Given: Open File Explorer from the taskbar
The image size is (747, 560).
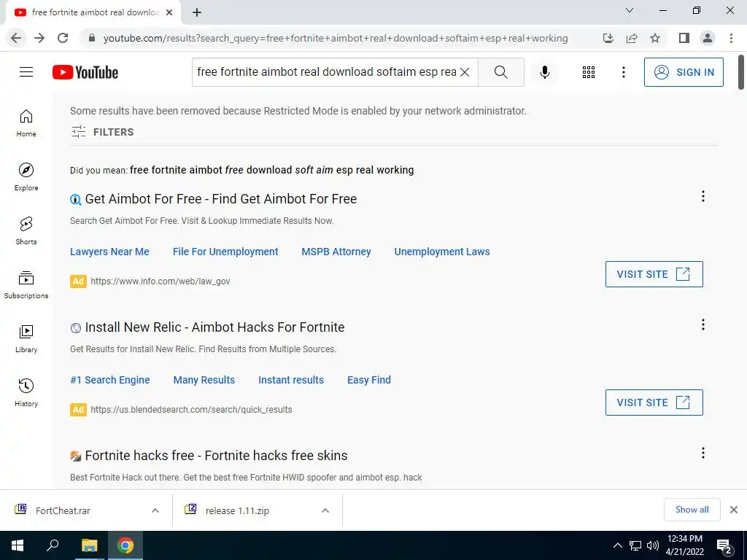Looking at the screenshot, I should pos(89,545).
